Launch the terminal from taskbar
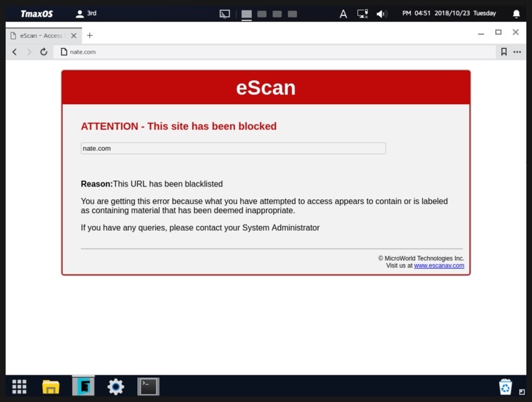This screenshot has width=532, height=402. tap(148, 387)
